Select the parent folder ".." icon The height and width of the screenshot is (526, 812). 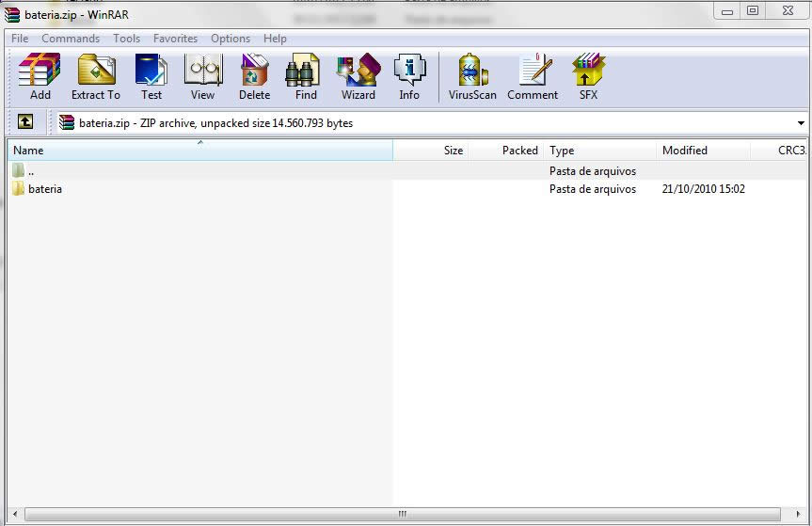[19, 170]
